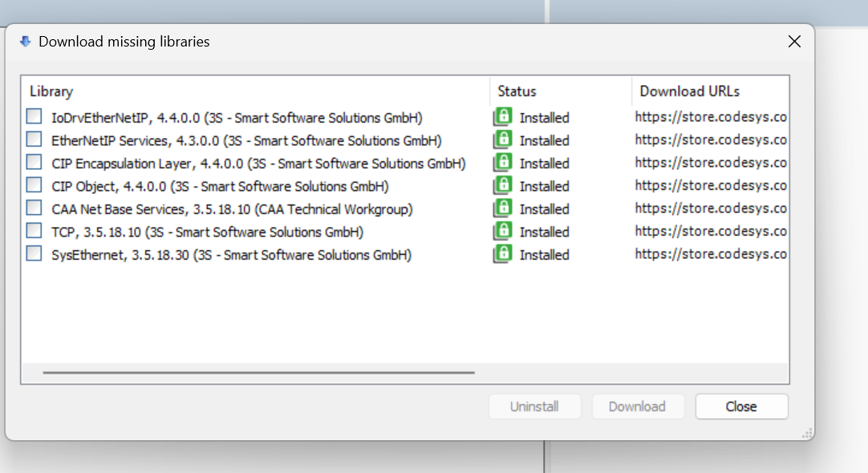
Task: Select the CAA Net Base Services checkbox
Action: pos(34,208)
